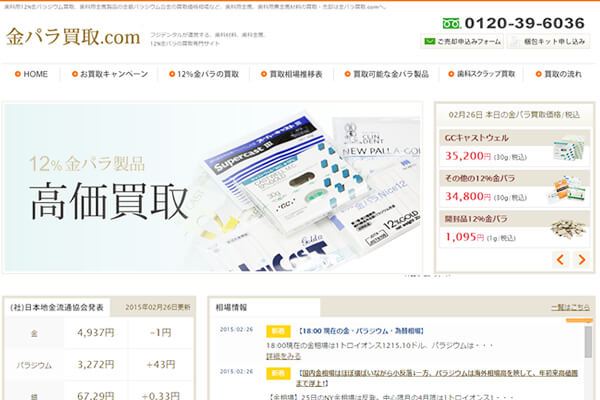Click the 3,272円 palladium price cell
This screenshot has width=600, height=400.
[x=96, y=364]
